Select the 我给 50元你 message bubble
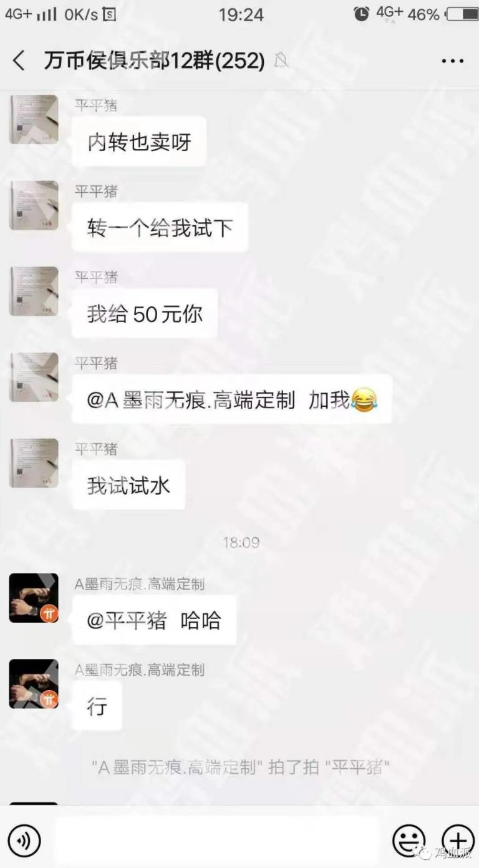 coord(145,313)
